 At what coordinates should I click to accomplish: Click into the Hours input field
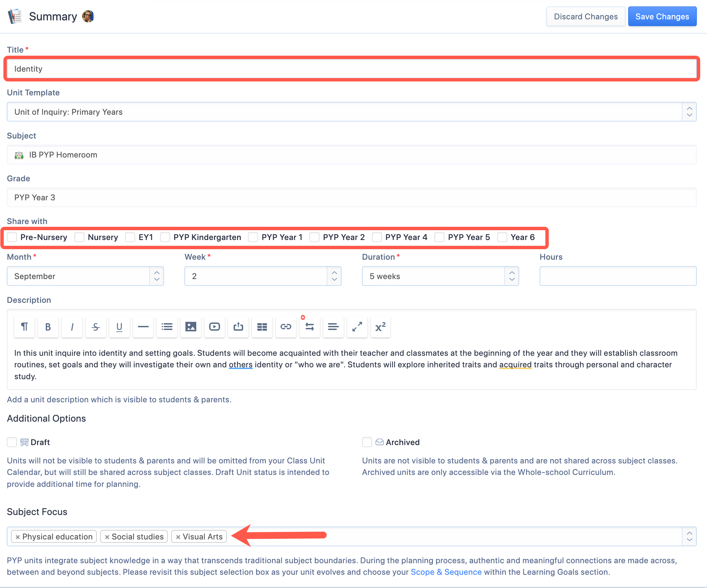click(618, 276)
